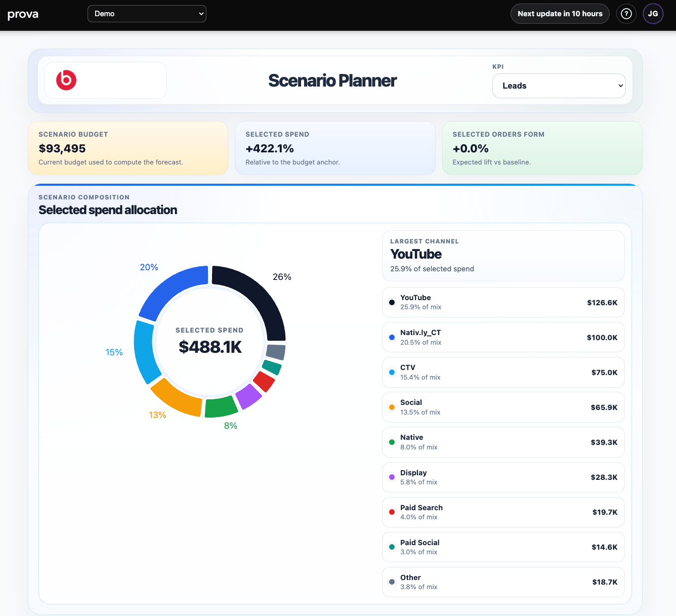Click the Next update in 10 hours pill

point(560,14)
